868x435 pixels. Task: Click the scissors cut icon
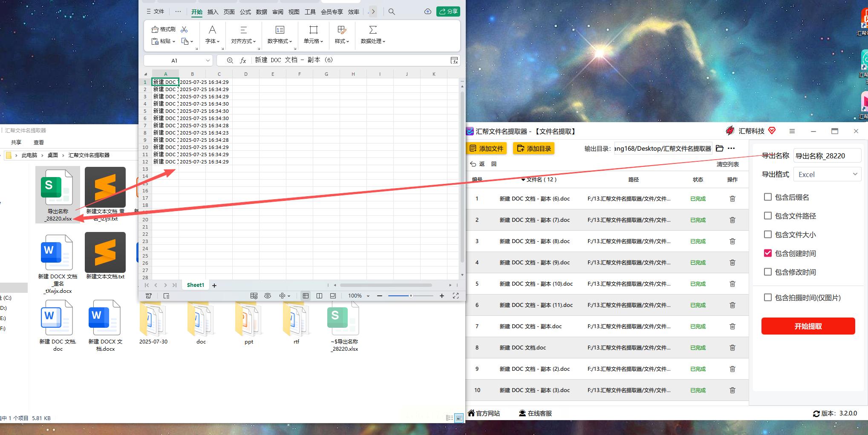(184, 29)
